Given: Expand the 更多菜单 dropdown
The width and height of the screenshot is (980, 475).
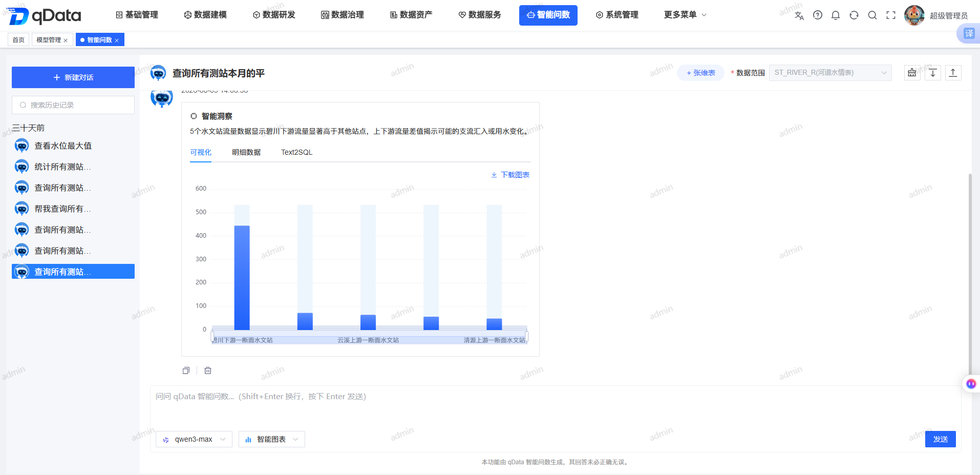Looking at the screenshot, I should click(x=685, y=15).
